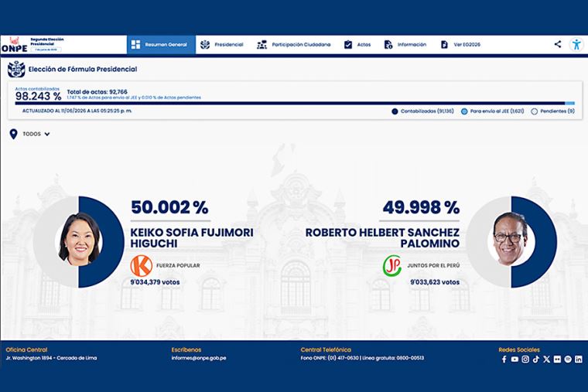588x392 pixels.
Task: Open the Ver EG2026 tab
Action: (x=460, y=45)
